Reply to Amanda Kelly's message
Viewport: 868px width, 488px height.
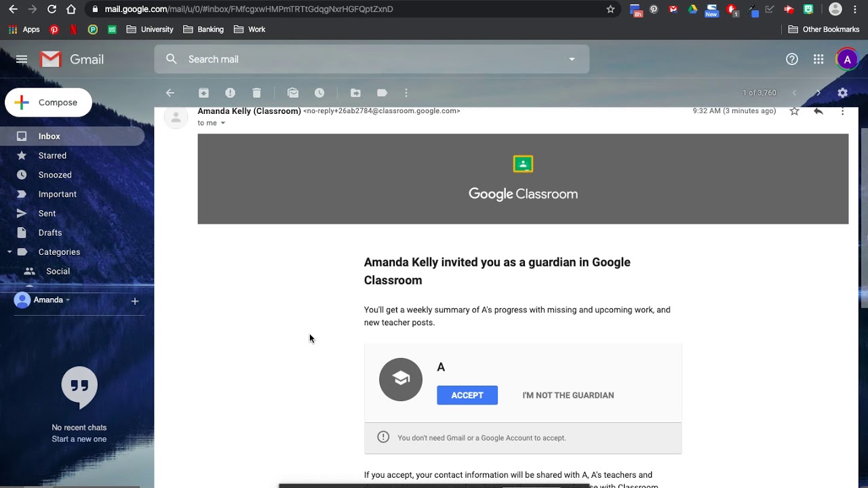click(818, 111)
